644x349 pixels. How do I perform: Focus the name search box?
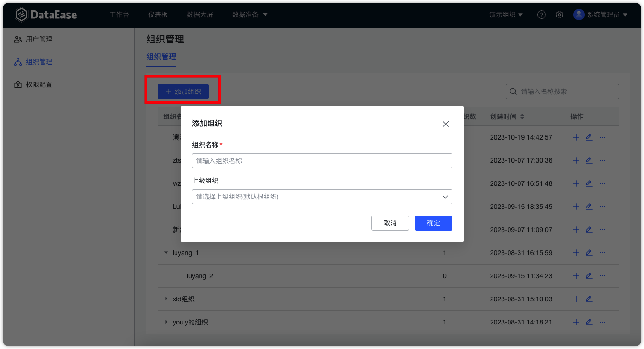562,91
